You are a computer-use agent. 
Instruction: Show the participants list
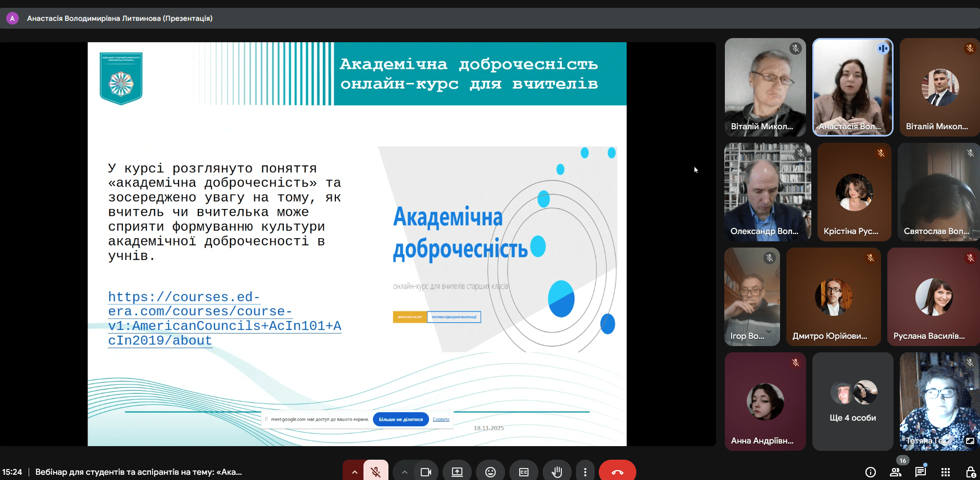[896, 472]
